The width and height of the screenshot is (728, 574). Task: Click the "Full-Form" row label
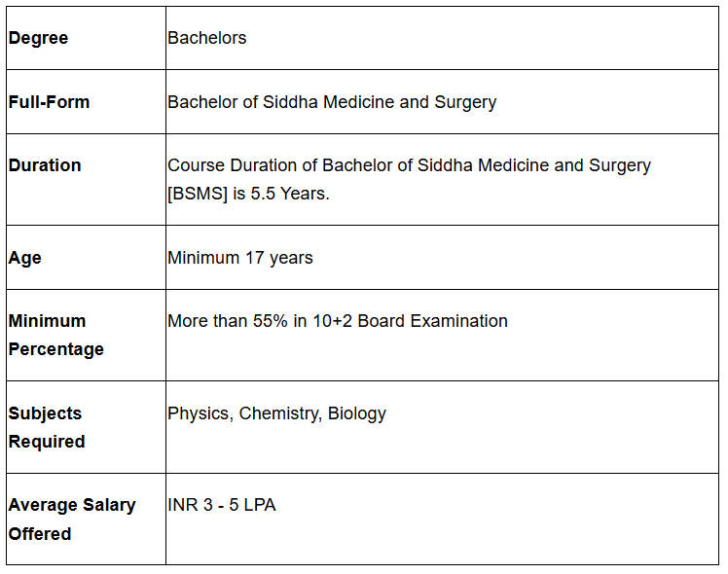49,102
